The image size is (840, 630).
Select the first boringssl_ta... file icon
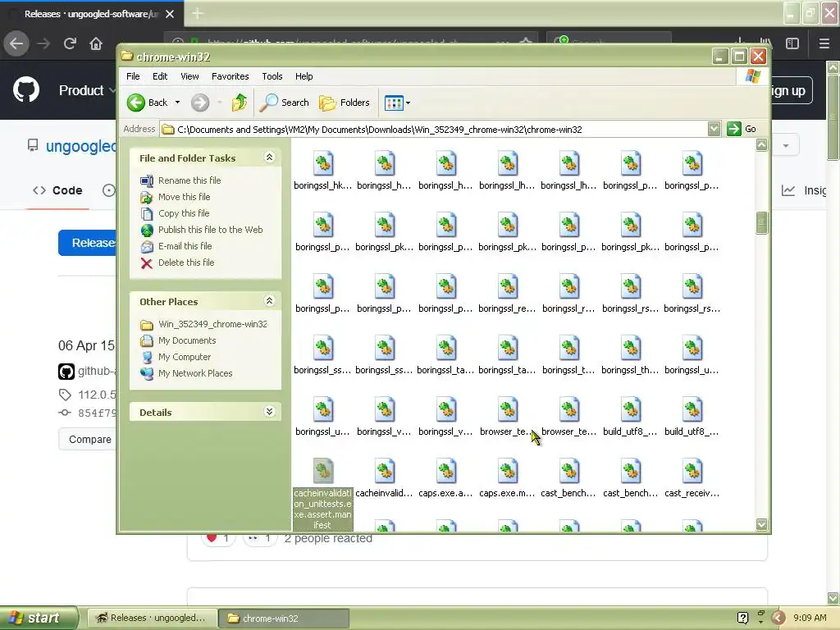point(445,348)
